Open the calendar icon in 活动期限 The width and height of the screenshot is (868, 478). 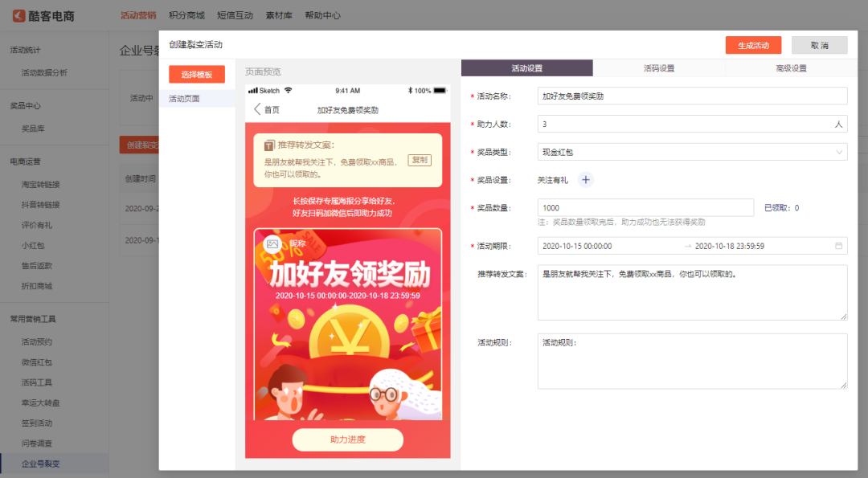(x=838, y=246)
